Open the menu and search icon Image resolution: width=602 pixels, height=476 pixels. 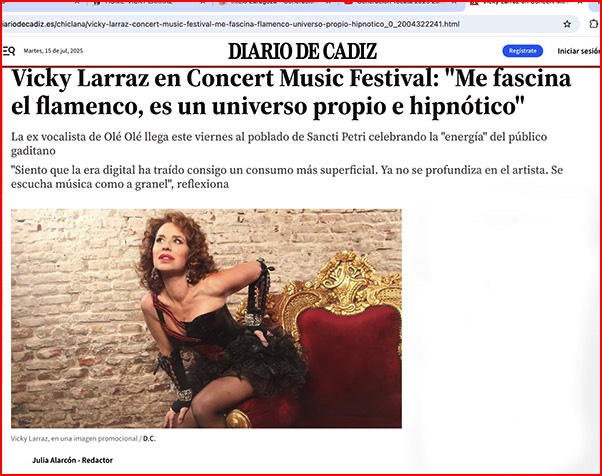[8, 51]
